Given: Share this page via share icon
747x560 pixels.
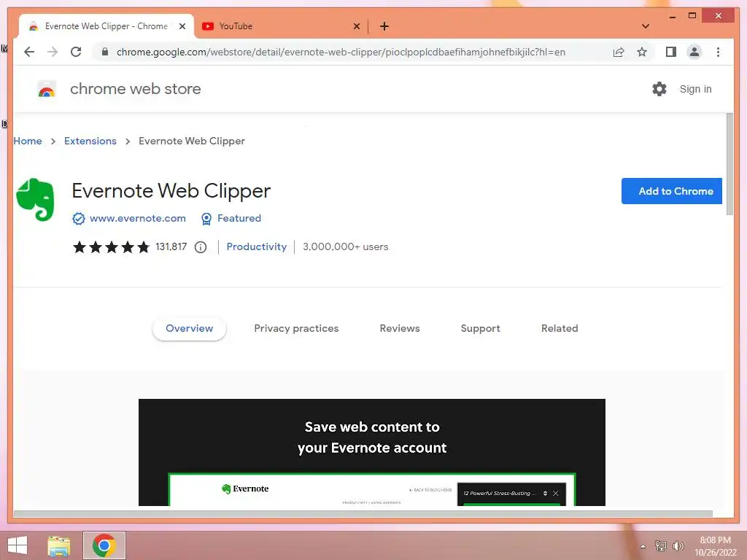Looking at the screenshot, I should tap(619, 52).
